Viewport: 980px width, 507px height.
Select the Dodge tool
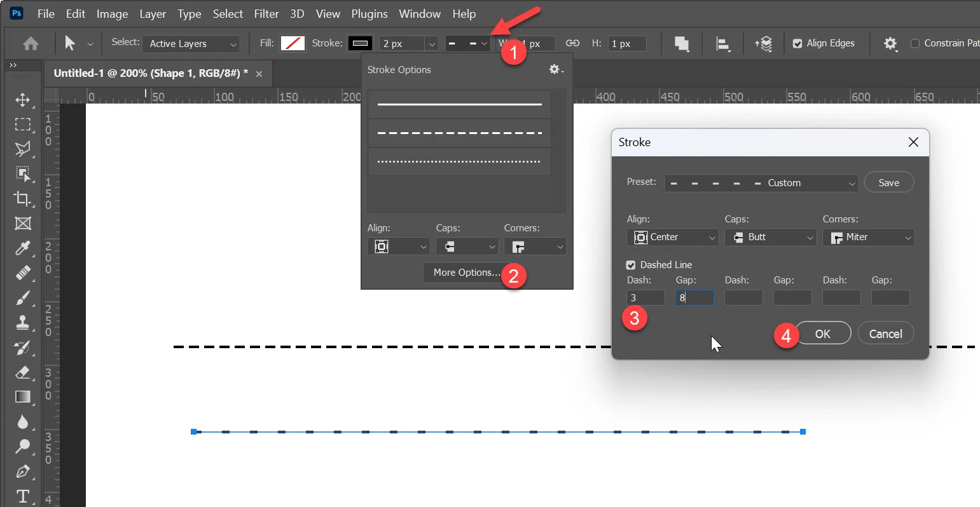(x=23, y=446)
